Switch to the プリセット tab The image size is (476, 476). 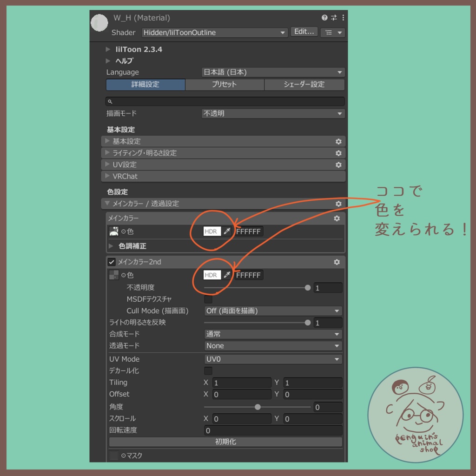pos(225,85)
